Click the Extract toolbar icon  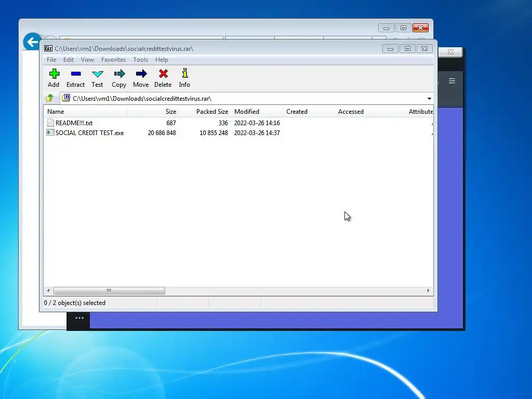click(x=76, y=74)
